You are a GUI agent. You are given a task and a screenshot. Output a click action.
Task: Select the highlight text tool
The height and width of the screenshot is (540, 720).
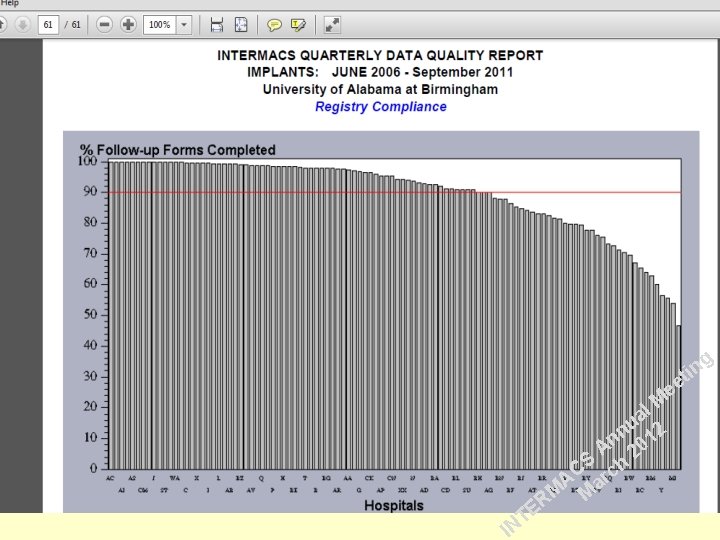[298, 25]
